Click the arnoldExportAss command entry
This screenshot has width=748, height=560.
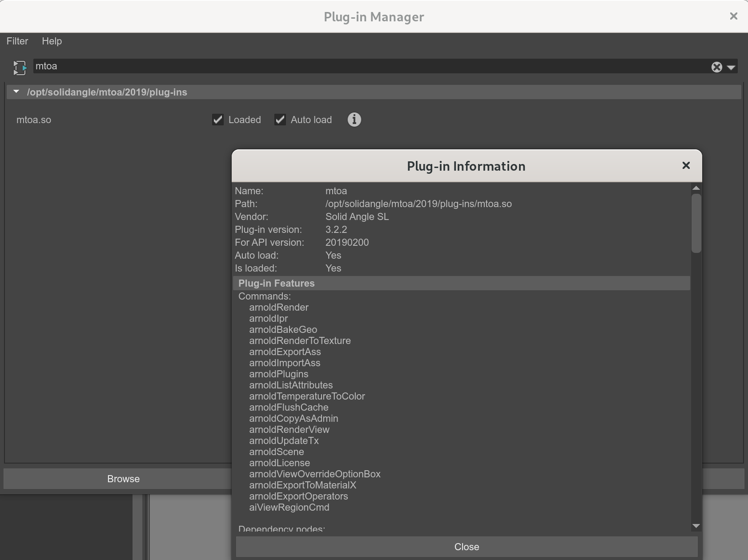click(x=285, y=352)
